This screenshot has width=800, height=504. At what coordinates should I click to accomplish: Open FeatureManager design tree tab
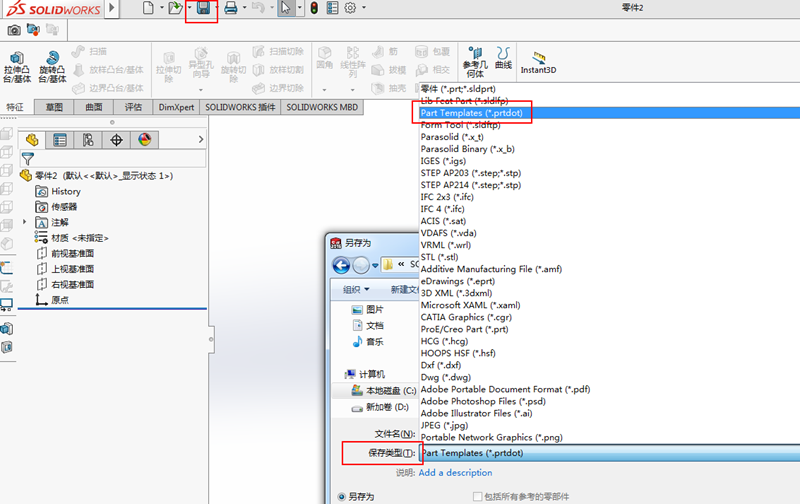[32, 140]
